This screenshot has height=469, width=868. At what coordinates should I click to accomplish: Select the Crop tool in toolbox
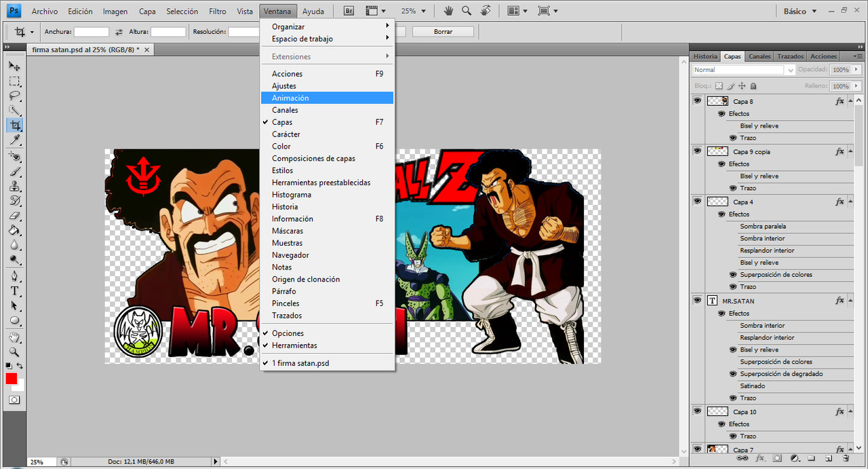pos(14,125)
